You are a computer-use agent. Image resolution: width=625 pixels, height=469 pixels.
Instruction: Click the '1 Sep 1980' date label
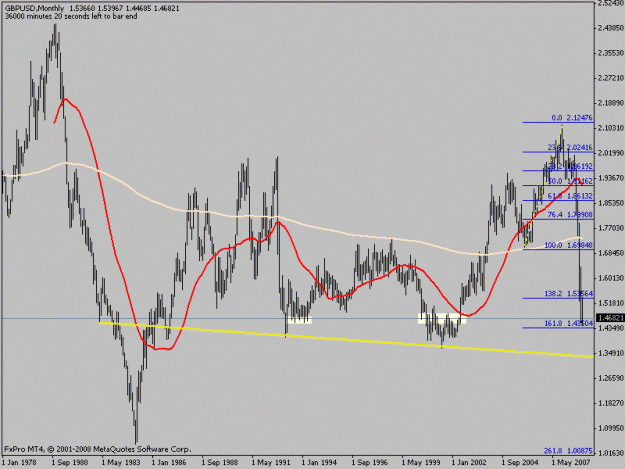70,463
